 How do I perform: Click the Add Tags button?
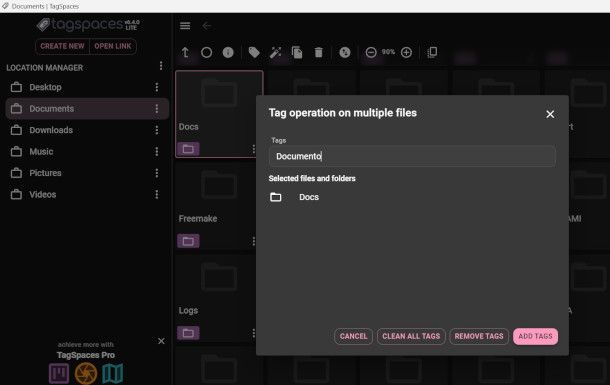(x=535, y=336)
